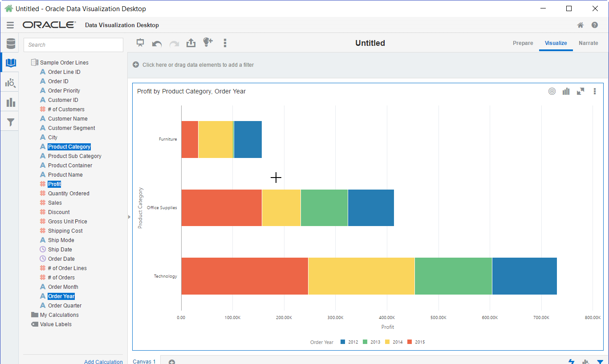Refresh data using the lightning icon

(571, 362)
